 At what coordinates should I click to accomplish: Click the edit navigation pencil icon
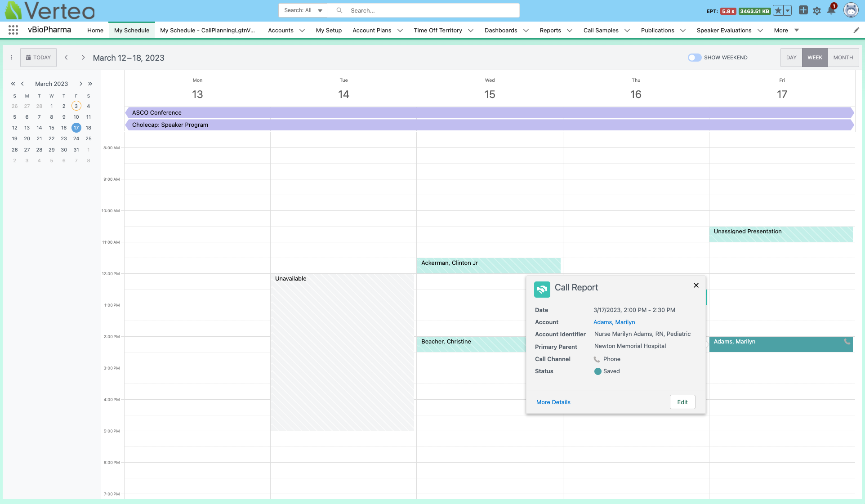click(856, 30)
